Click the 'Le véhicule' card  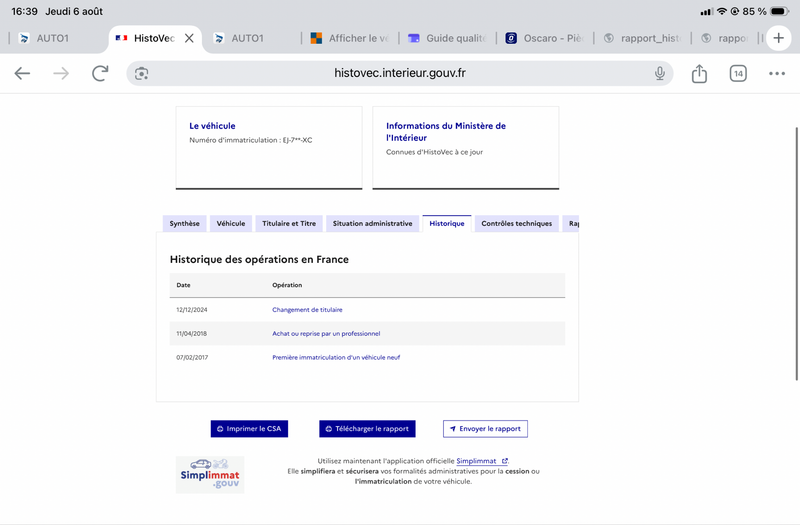269,147
